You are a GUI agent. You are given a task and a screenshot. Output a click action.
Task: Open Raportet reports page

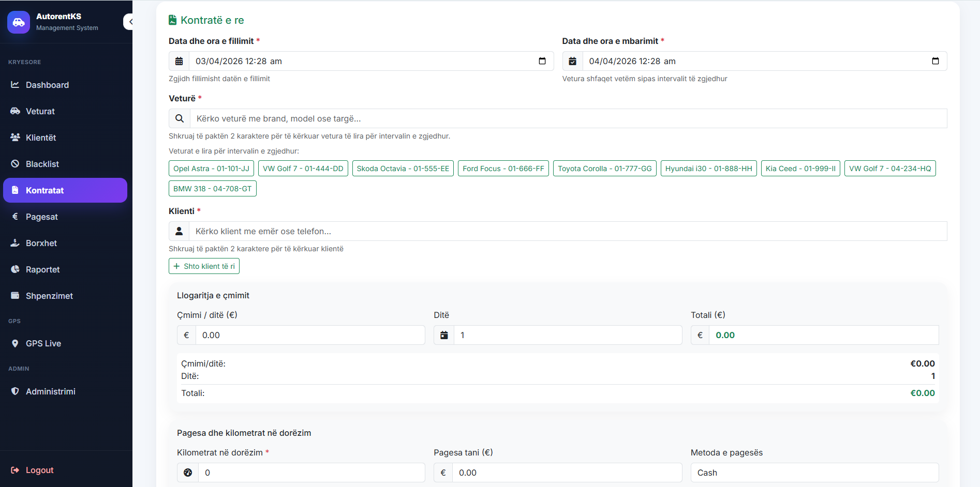click(65, 269)
